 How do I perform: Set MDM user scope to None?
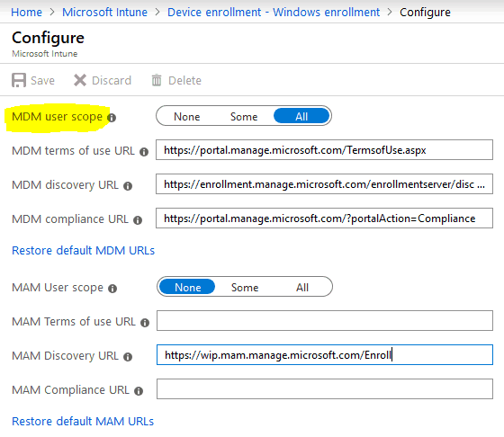click(187, 117)
